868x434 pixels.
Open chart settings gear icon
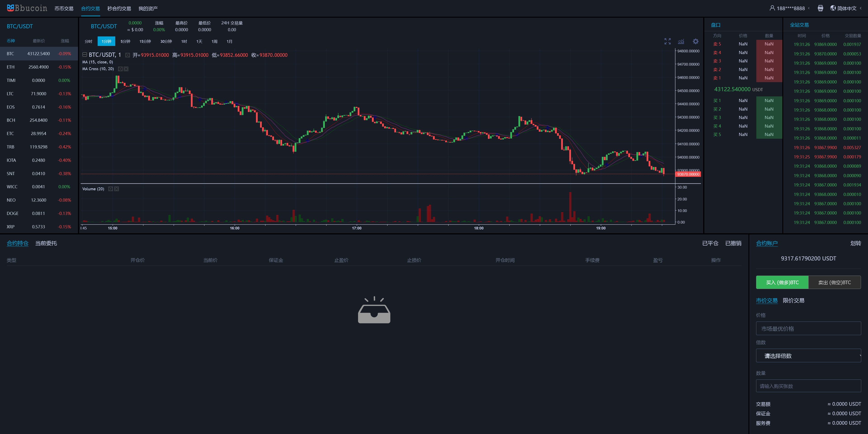click(696, 41)
